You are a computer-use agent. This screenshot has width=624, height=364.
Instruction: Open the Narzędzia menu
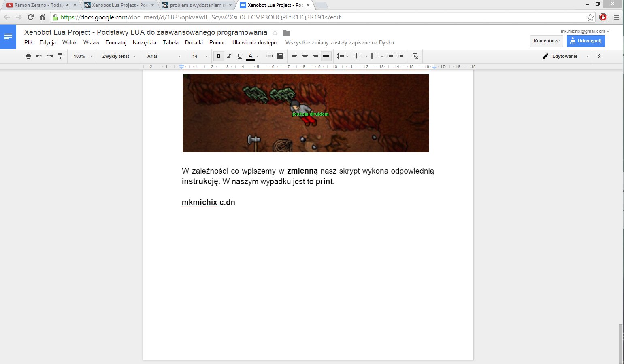tap(145, 42)
